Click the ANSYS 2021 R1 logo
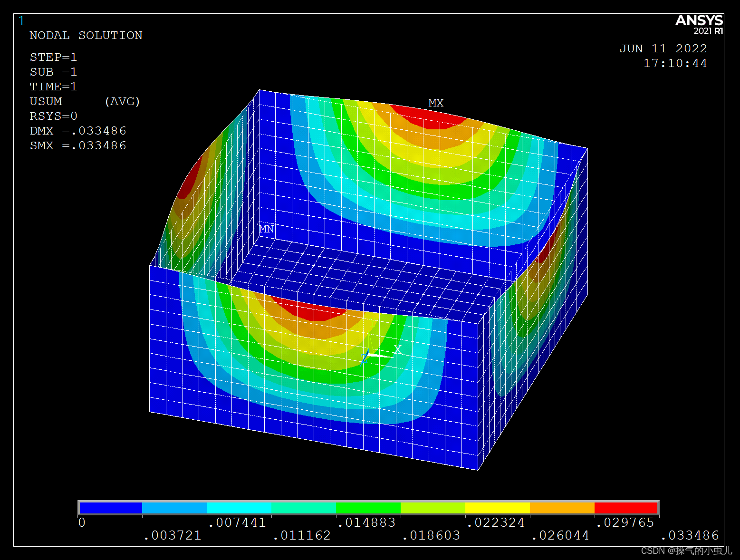 (699, 24)
